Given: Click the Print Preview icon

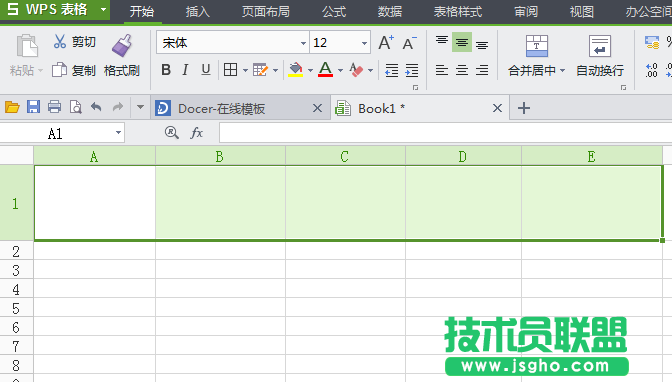Looking at the screenshot, I should tap(75, 107).
